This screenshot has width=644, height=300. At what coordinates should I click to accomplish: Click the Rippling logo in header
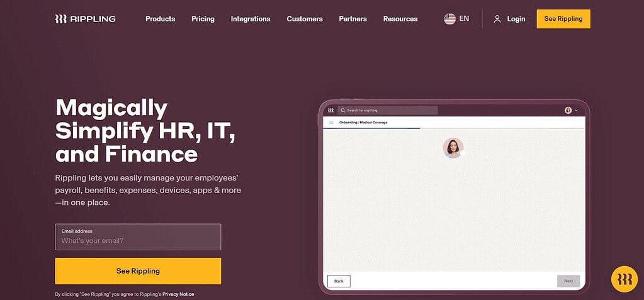tap(86, 19)
